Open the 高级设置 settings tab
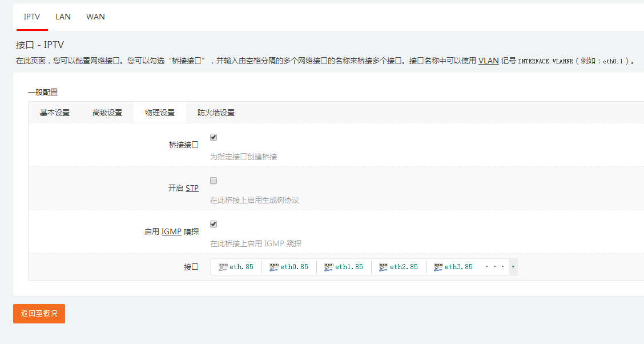Viewport: 644px width, 344px height. click(x=107, y=112)
